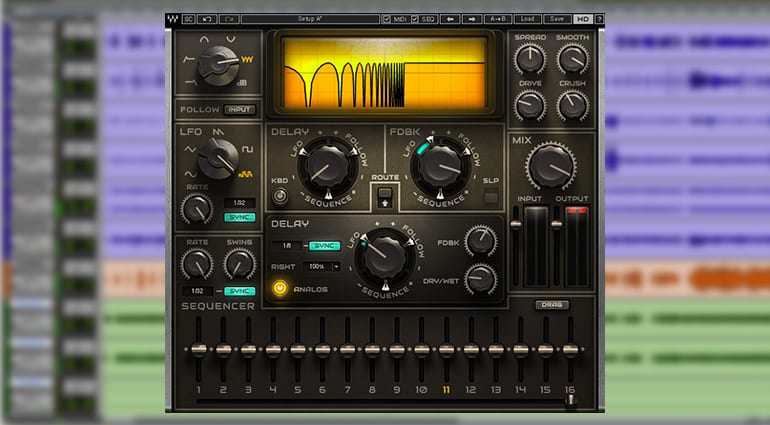Click the undo arrow icon
Image resolution: width=770 pixels, height=425 pixels.
207,19
